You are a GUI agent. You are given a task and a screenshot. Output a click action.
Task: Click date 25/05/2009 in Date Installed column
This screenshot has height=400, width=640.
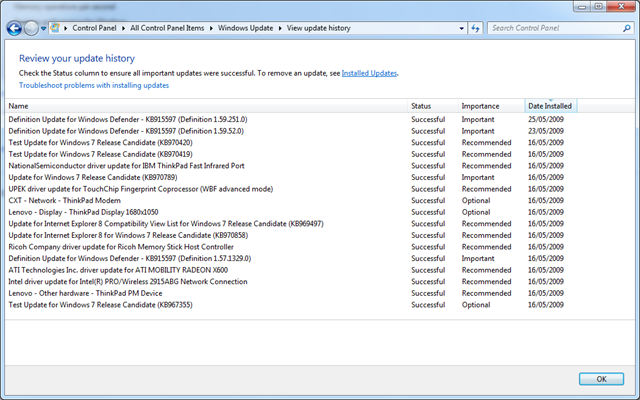(x=546, y=120)
